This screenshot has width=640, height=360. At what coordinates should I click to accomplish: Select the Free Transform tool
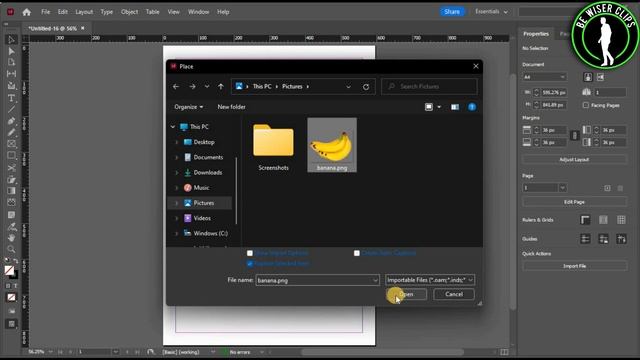click(11, 180)
